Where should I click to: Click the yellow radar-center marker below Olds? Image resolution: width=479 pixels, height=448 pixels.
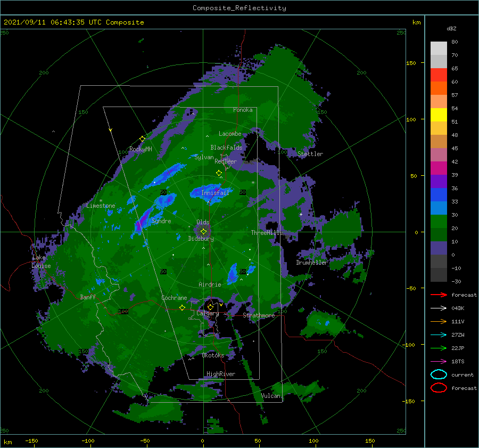click(203, 232)
